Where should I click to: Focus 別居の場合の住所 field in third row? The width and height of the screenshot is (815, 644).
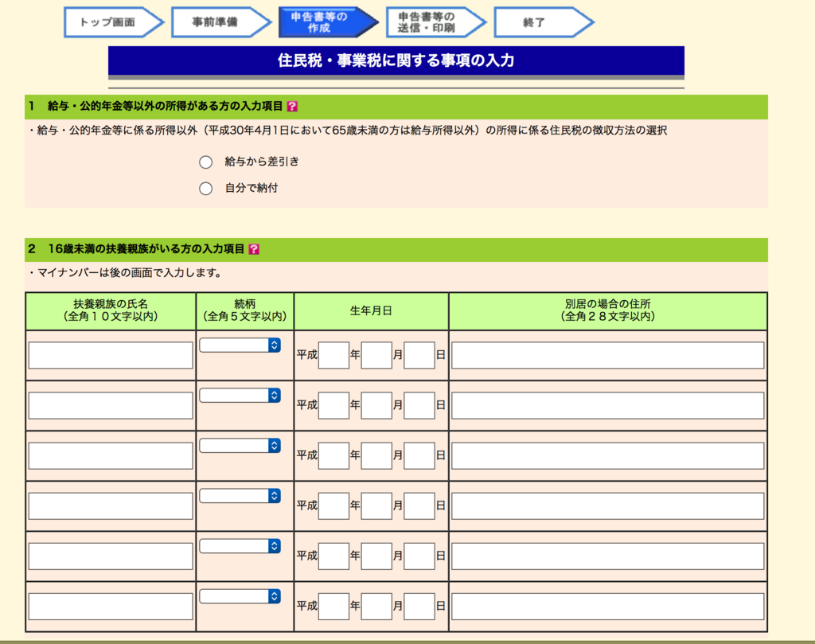607,456
